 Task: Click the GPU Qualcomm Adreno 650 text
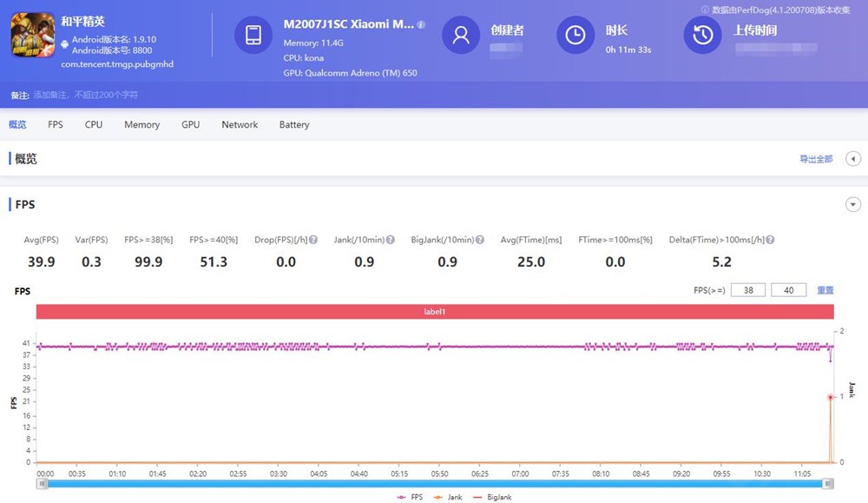tap(350, 73)
